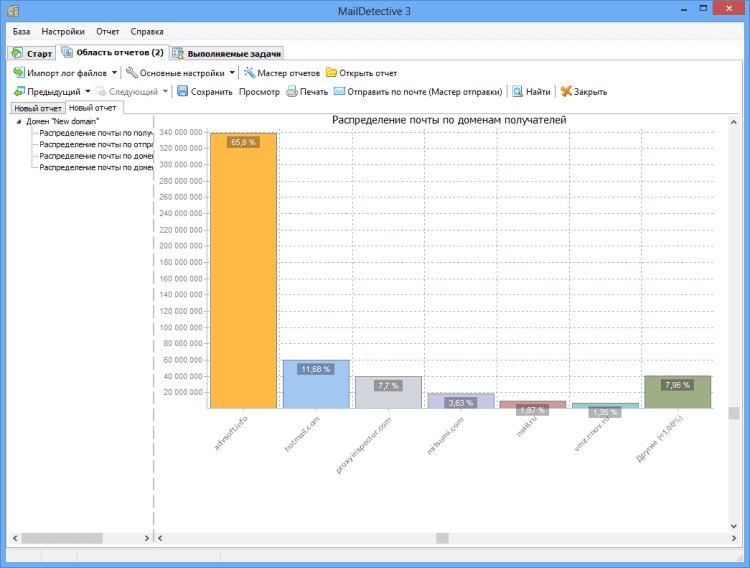This screenshot has height=568, width=750.
Task: Click tree panel scrollbar left arrow
Action: tap(15, 538)
